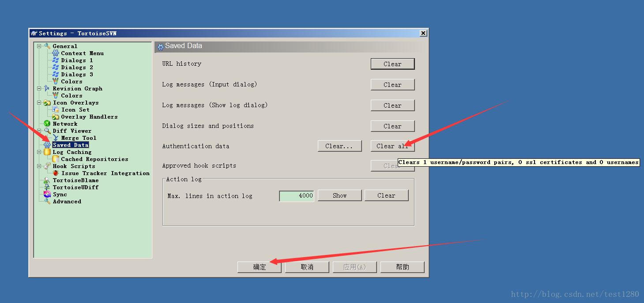
Task: Open help with 帮助 button
Action: click(x=403, y=267)
